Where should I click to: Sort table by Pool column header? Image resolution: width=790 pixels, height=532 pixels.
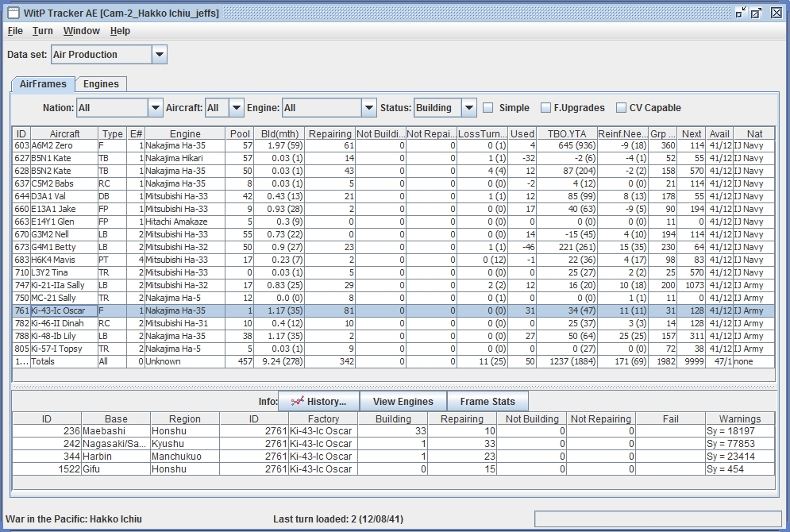[240, 133]
